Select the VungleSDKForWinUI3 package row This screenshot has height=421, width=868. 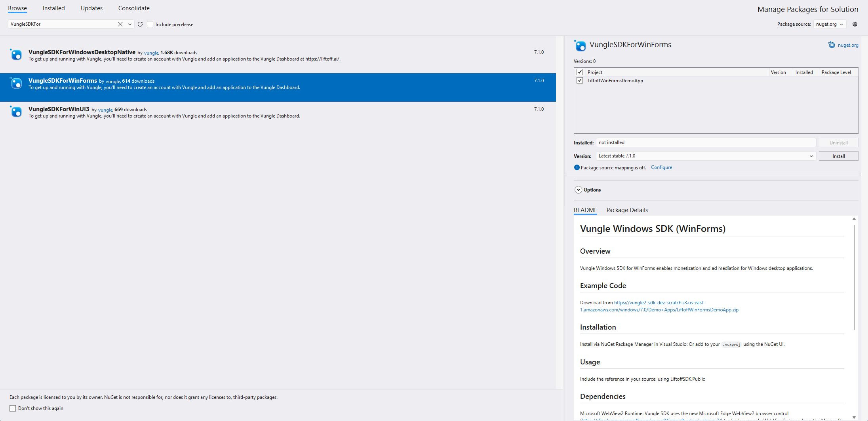click(278, 116)
